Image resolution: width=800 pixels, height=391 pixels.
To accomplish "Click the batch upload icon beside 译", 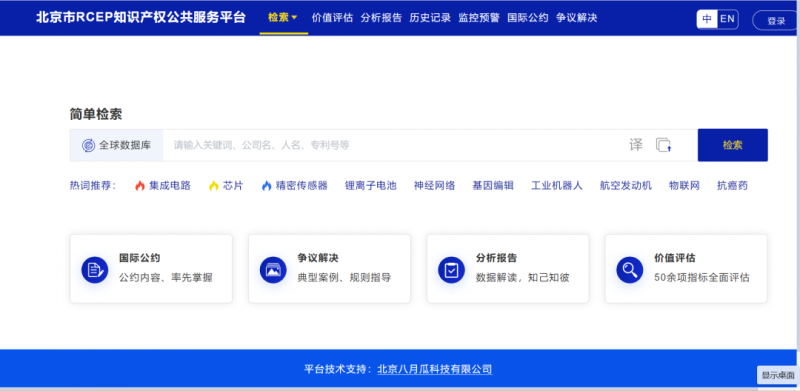I will click(x=663, y=145).
